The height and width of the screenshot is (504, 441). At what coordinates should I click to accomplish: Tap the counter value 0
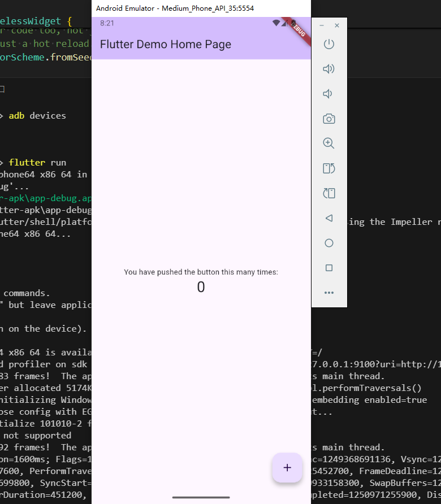pyautogui.click(x=201, y=288)
